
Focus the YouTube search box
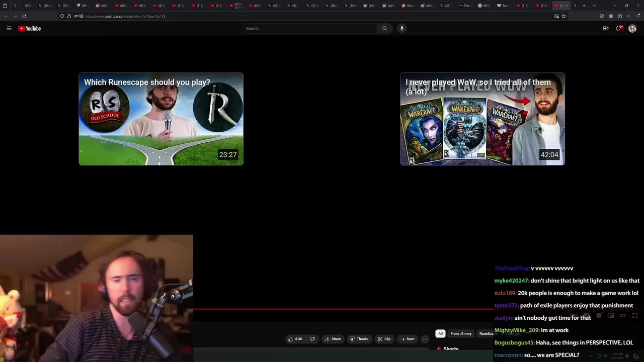(x=309, y=28)
